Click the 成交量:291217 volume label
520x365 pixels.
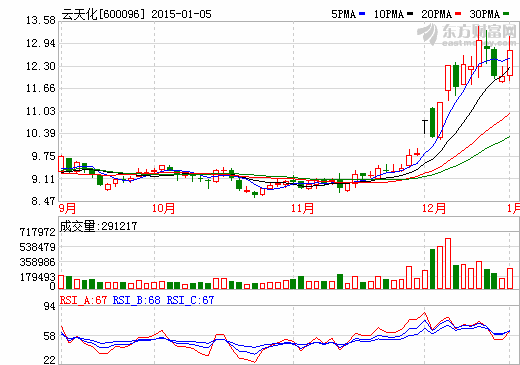pyautogui.click(x=98, y=226)
